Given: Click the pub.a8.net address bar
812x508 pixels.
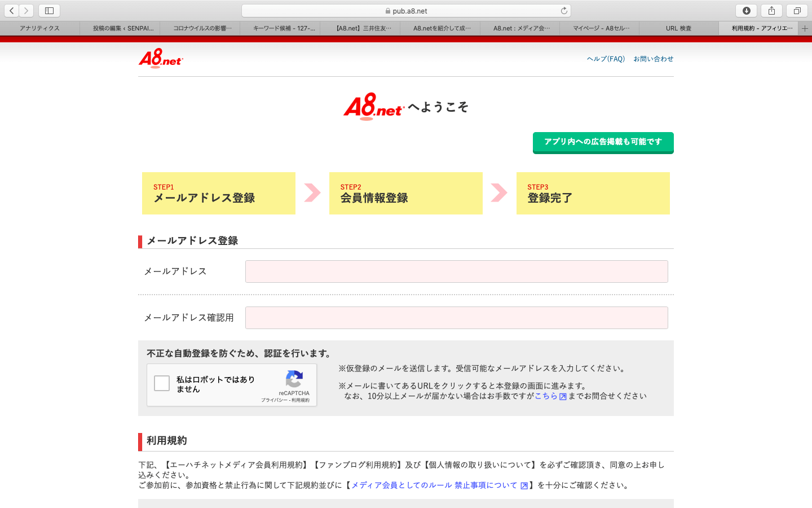Looking at the screenshot, I should pos(406,11).
